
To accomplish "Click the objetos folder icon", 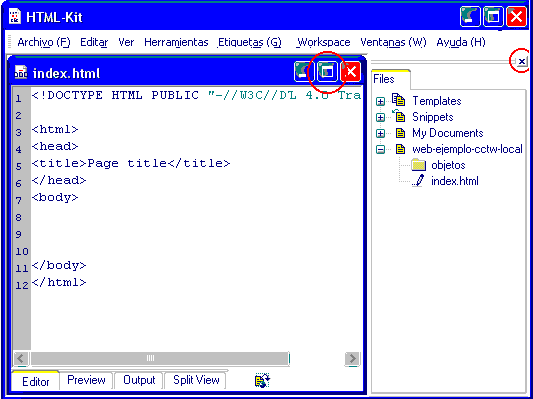I will click(x=418, y=165).
